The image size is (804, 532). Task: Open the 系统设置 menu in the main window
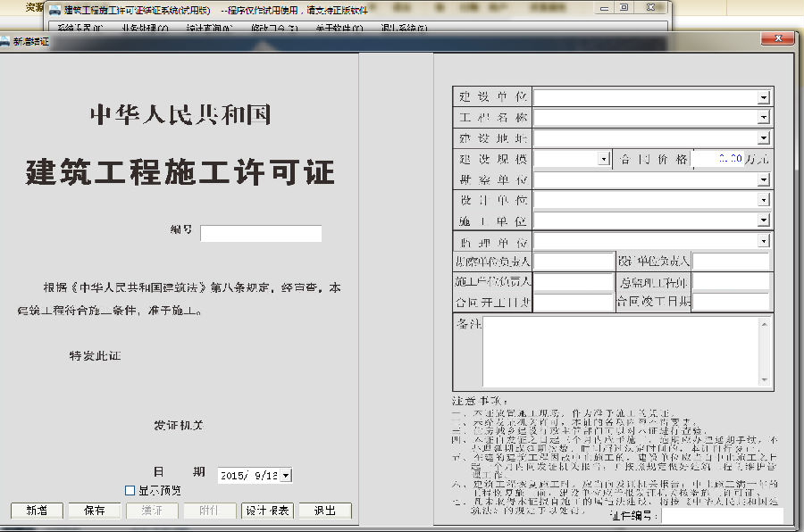coord(80,28)
